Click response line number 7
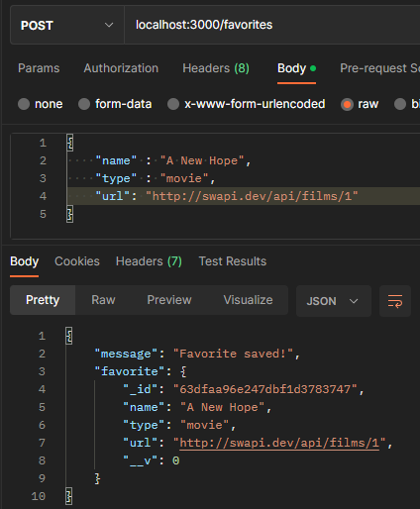Viewport: 420px width, 509px height. coord(42,443)
